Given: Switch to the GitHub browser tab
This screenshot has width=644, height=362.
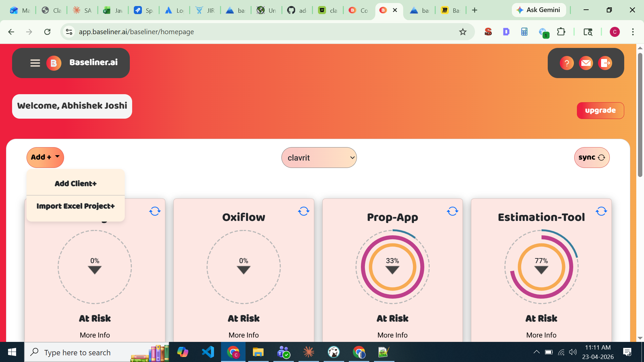Looking at the screenshot, I should (x=297, y=10).
